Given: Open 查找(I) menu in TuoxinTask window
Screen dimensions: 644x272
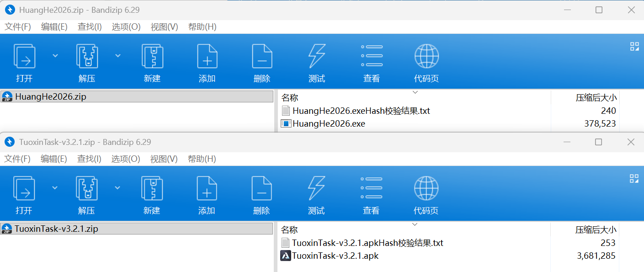Looking at the screenshot, I should click(90, 159).
